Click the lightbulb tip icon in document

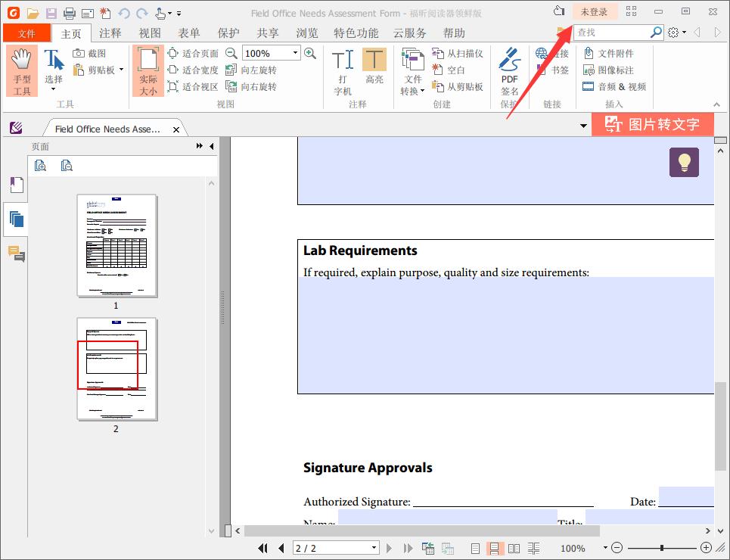click(684, 162)
